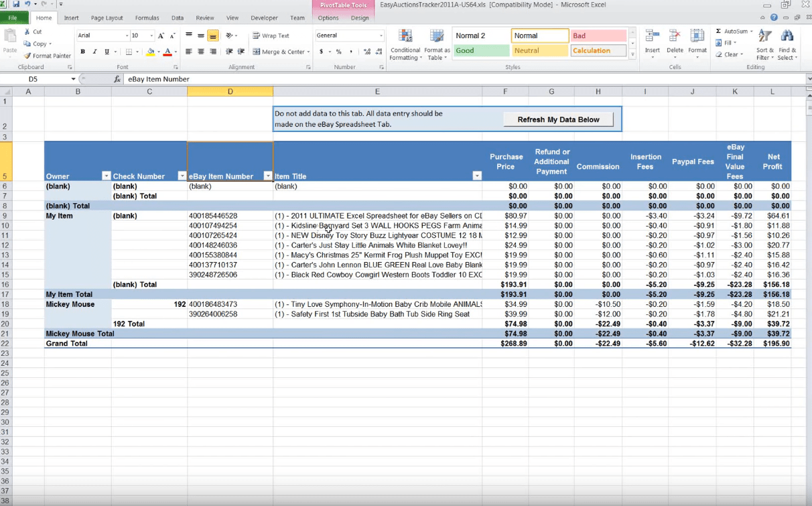Click the Format Painter icon

point(27,56)
